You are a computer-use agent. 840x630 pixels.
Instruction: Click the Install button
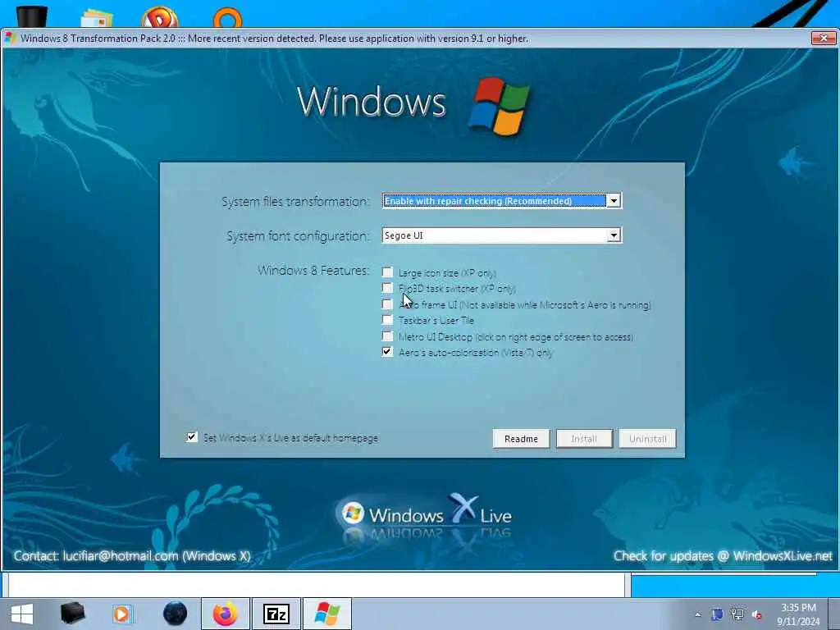[x=584, y=439]
